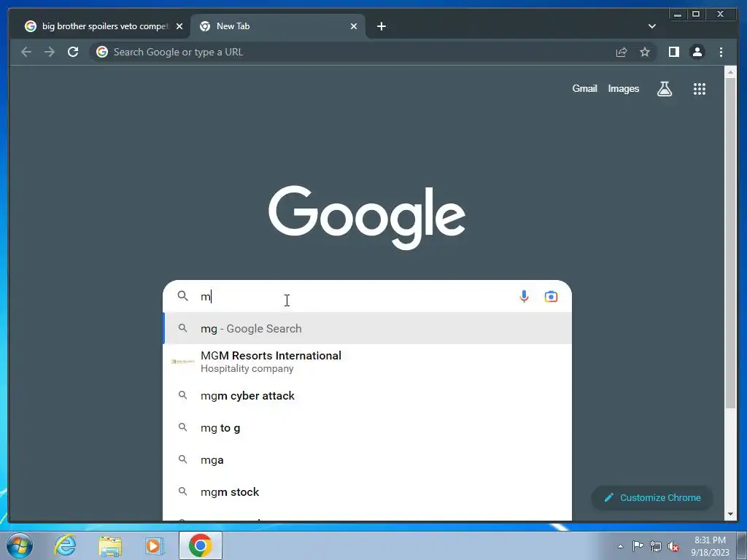Start voice search with microphone
Image resolution: width=747 pixels, height=560 pixels.
524,296
